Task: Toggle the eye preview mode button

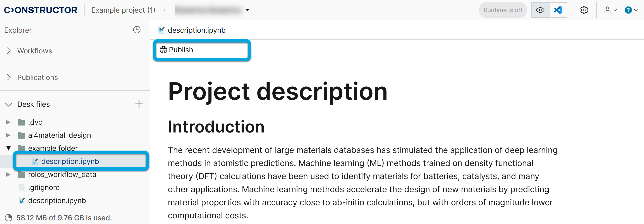Action: [540, 10]
